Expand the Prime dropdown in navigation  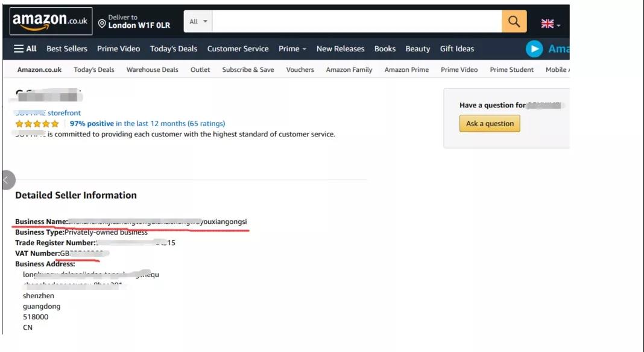(292, 49)
